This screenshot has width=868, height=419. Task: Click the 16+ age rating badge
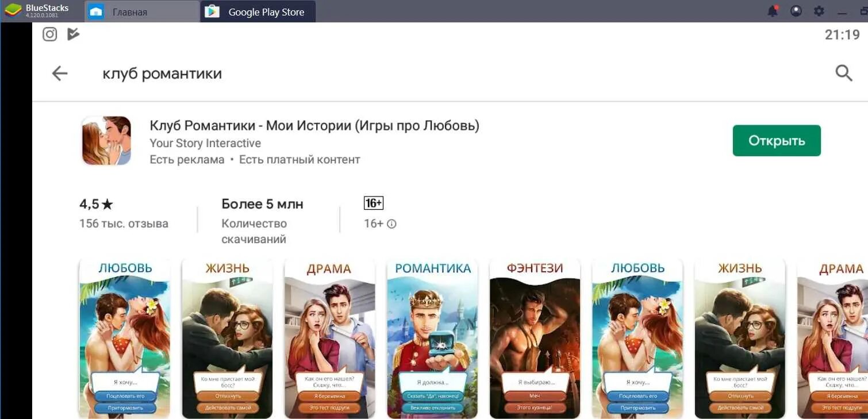374,203
